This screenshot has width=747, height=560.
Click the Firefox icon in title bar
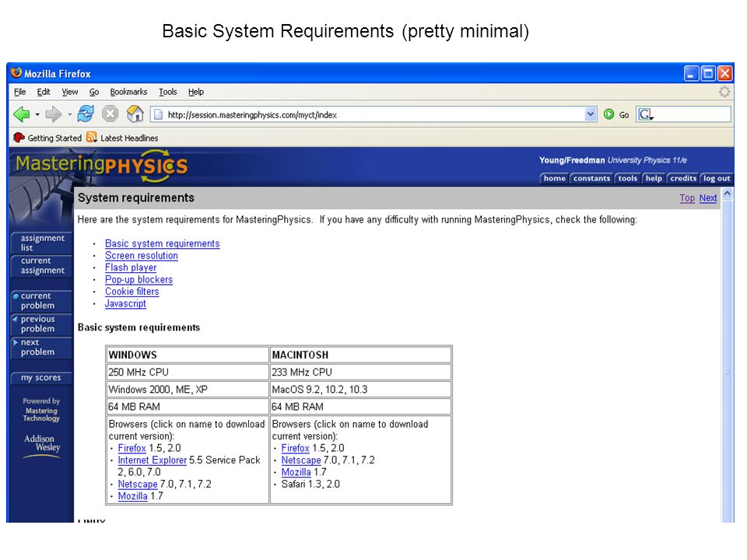[x=16, y=73]
